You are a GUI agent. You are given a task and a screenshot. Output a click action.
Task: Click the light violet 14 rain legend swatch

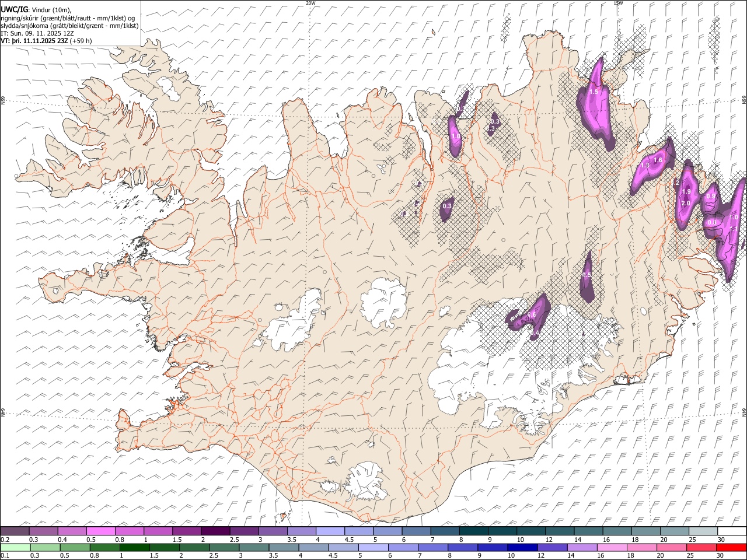point(582,547)
